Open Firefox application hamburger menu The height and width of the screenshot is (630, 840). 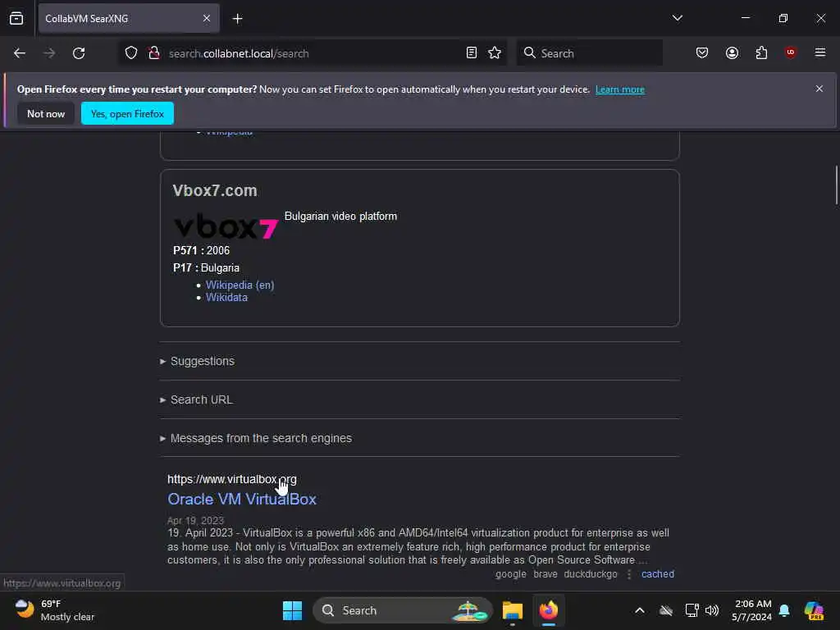(819, 52)
